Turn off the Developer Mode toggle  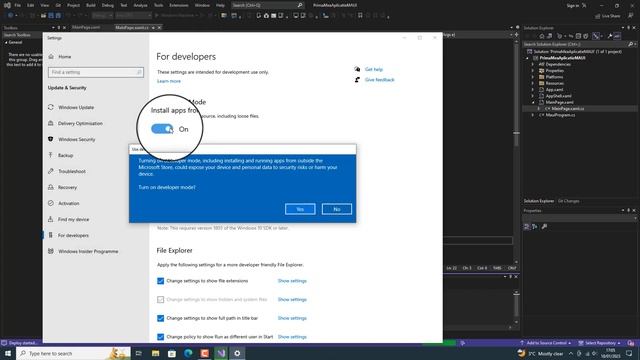(162, 129)
